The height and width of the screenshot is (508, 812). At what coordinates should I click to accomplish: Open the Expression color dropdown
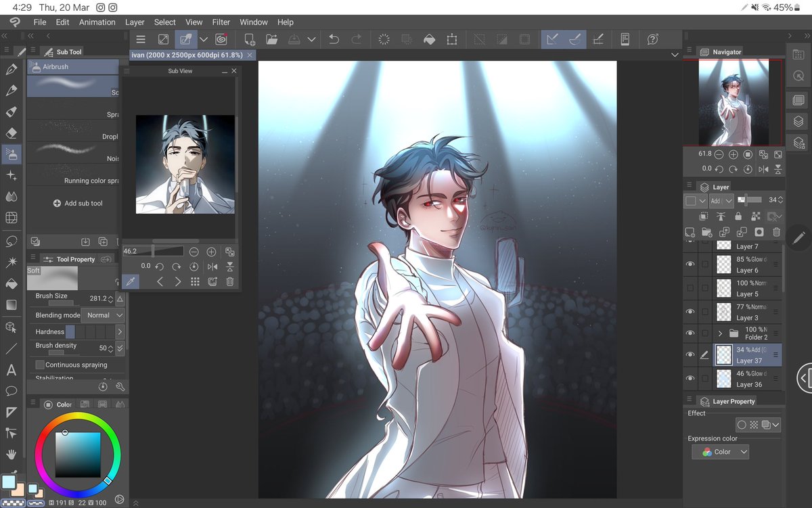click(x=720, y=451)
